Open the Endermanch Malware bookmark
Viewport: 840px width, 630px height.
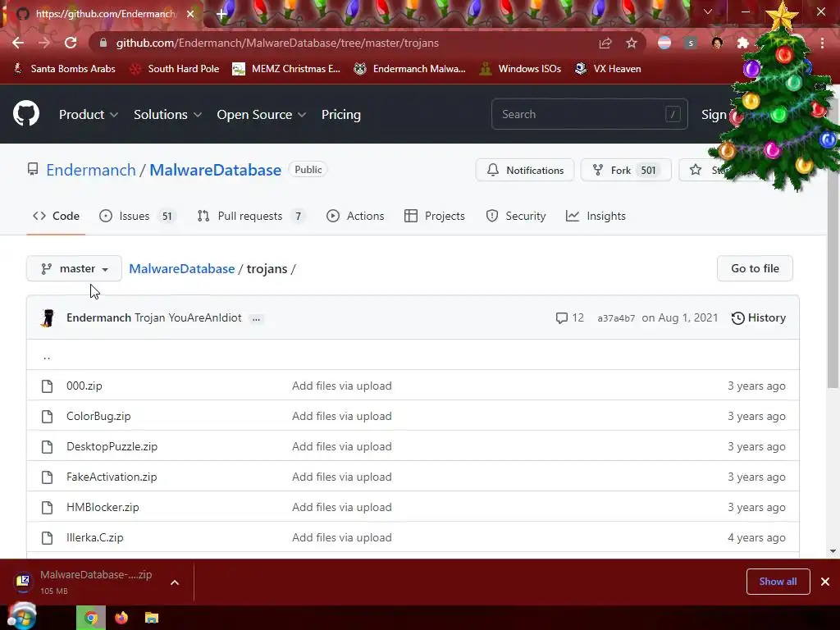click(x=410, y=69)
